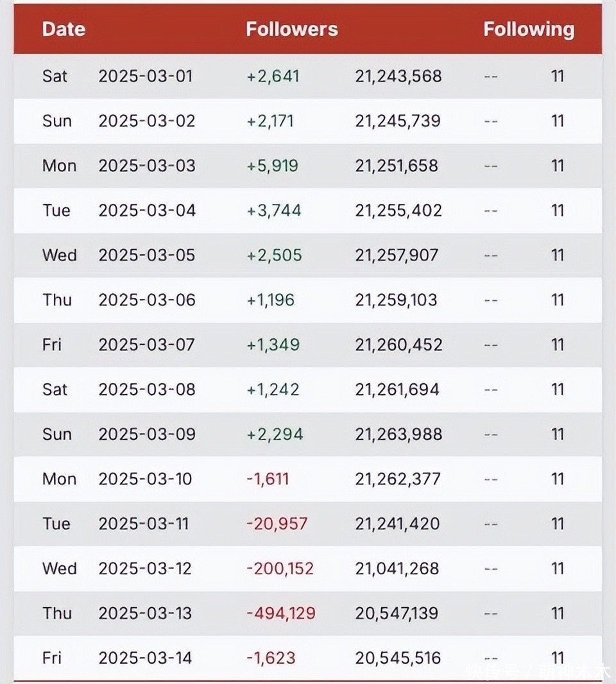Click the Following column header
The image size is (616, 684).
tap(529, 30)
